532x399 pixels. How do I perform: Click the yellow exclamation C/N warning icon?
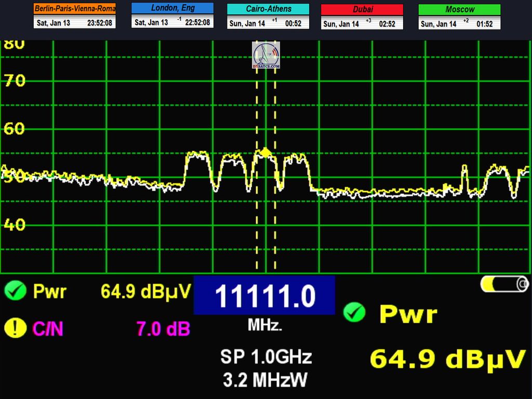click(15, 328)
